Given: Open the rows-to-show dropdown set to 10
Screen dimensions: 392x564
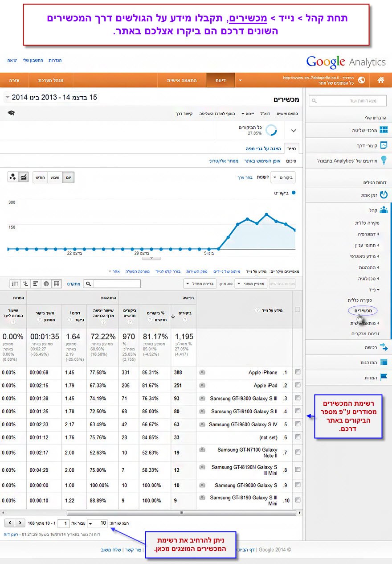Looking at the screenshot, I should (97, 523).
